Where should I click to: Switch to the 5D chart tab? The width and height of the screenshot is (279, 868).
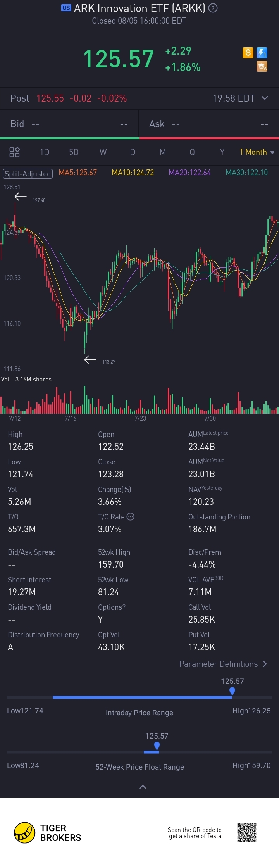pyautogui.click(x=74, y=152)
